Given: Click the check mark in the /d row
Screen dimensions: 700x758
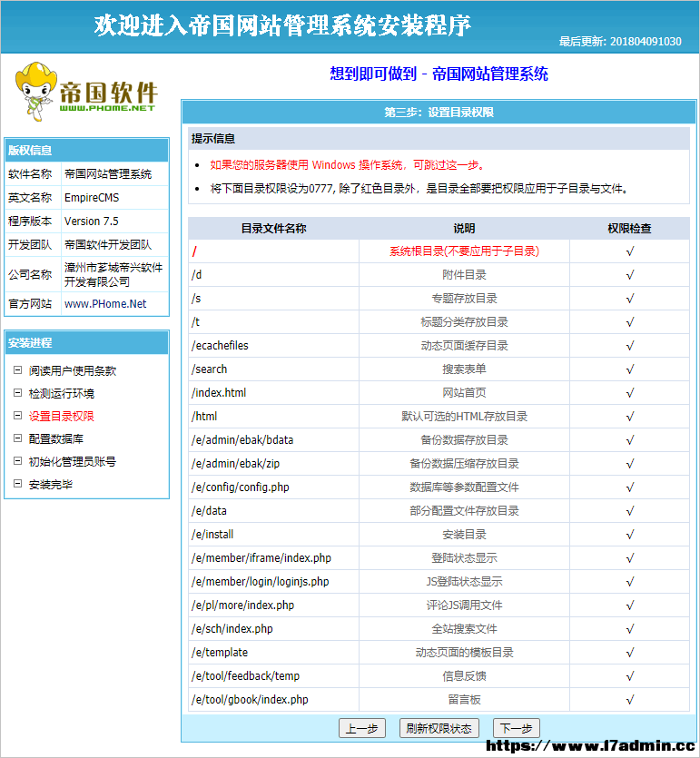Looking at the screenshot, I should (629, 275).
